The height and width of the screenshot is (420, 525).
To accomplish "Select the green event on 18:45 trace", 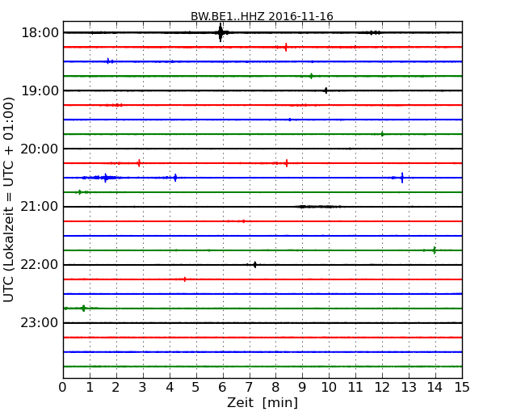I will tap(312, 76).
